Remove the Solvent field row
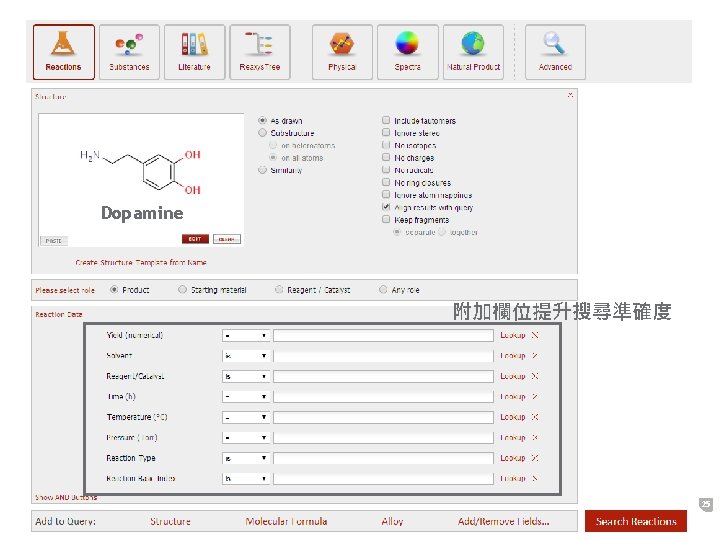720x540 pixels. pos(534,356)
